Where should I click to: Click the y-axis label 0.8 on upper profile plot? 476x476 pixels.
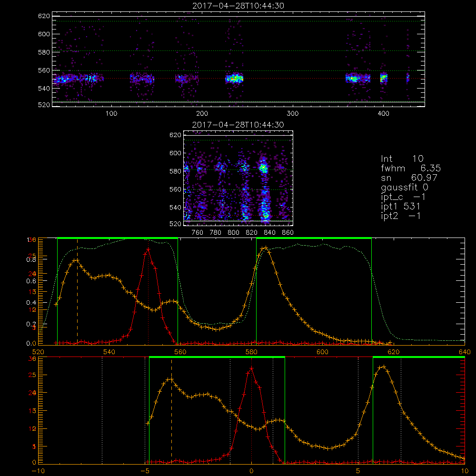pos(30,259)
